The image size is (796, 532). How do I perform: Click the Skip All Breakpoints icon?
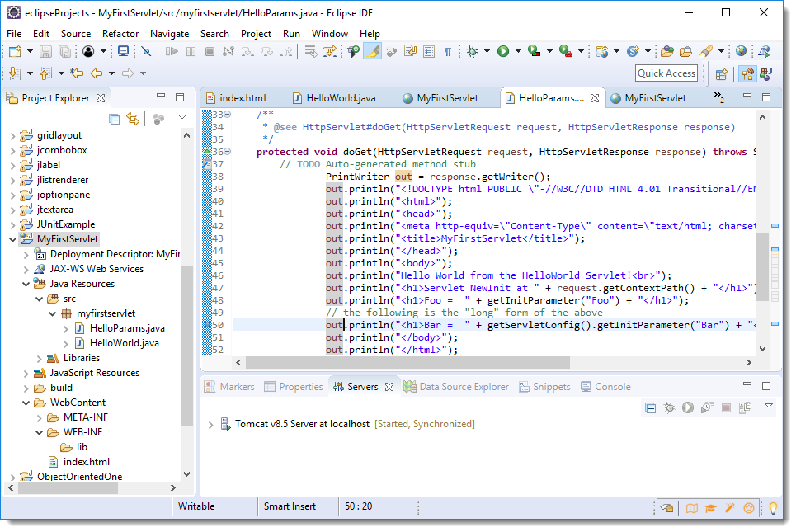146,51
